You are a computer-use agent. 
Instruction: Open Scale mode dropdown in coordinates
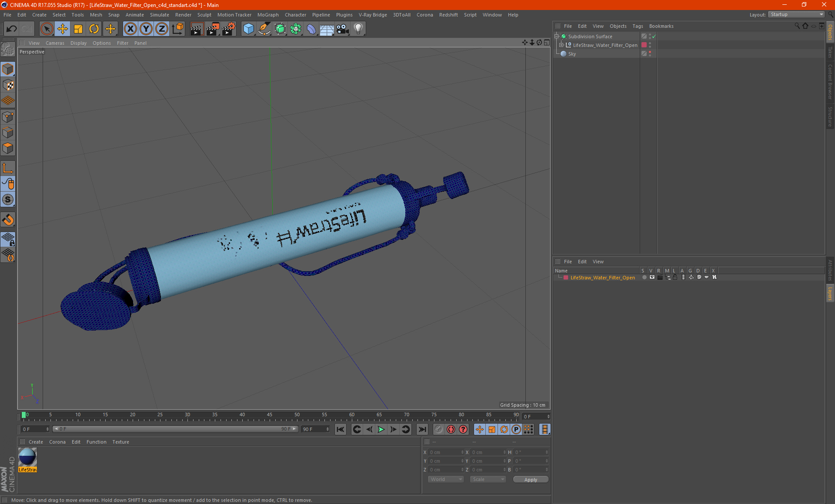coord(488,479)
